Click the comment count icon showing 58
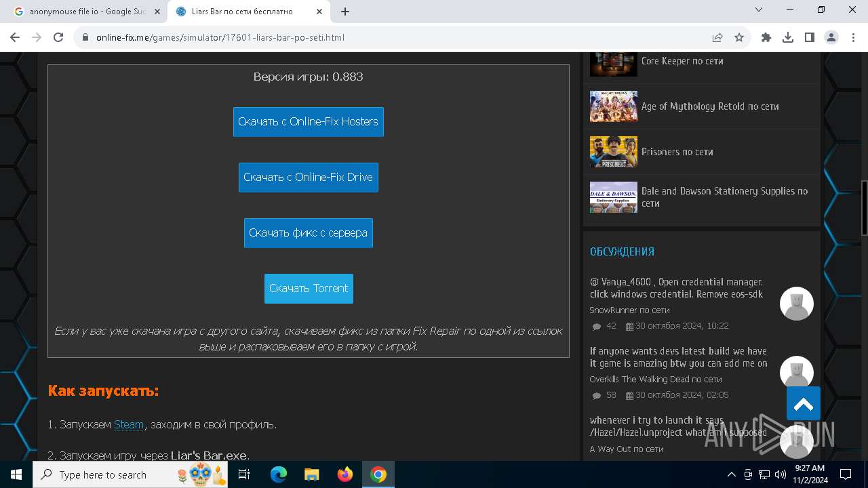The image size is (868, 488). point(597,396)
